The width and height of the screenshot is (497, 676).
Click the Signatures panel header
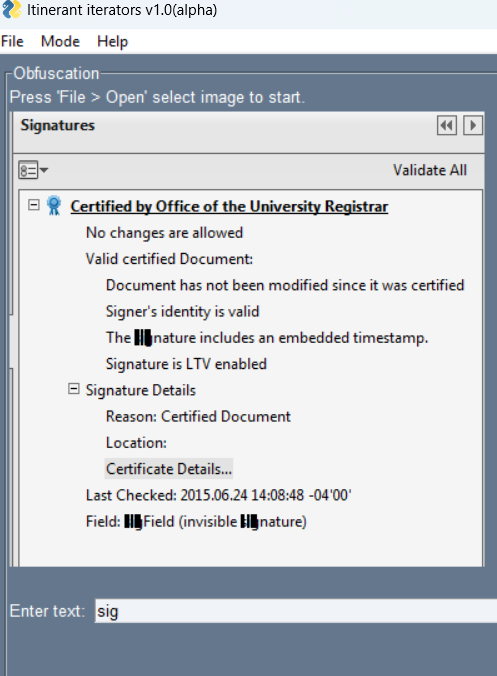pyautogui.click(x=58, y=125)
